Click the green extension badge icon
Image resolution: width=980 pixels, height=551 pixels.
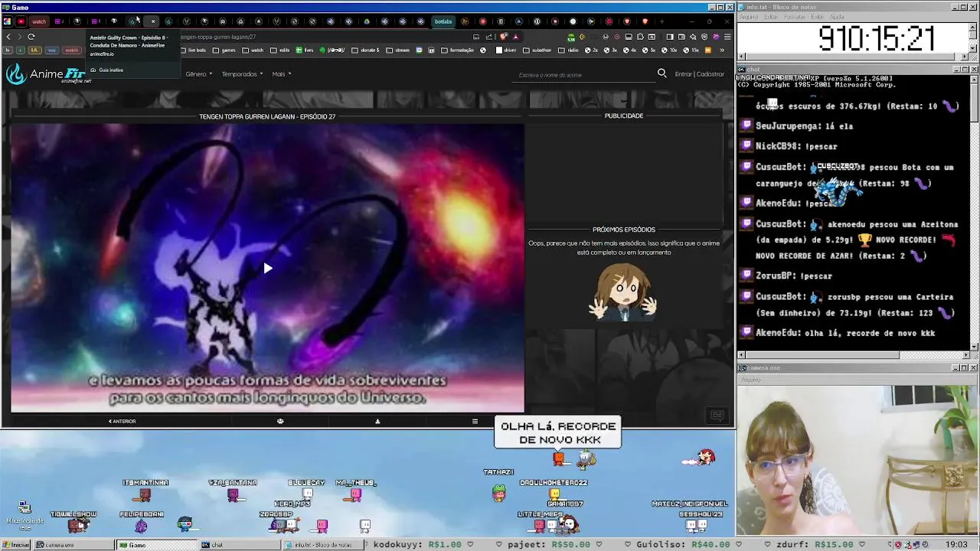(x=572, y=37)
